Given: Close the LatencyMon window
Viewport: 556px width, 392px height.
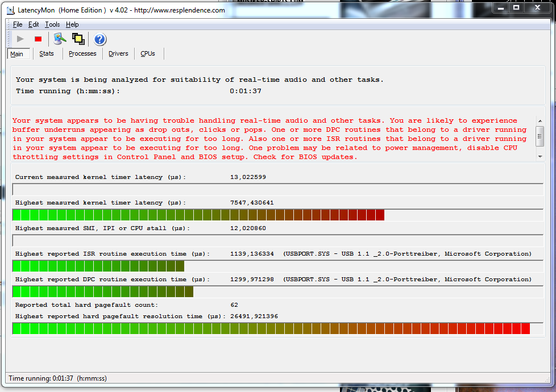Looking at the screenshot, I should click(537, 7).
